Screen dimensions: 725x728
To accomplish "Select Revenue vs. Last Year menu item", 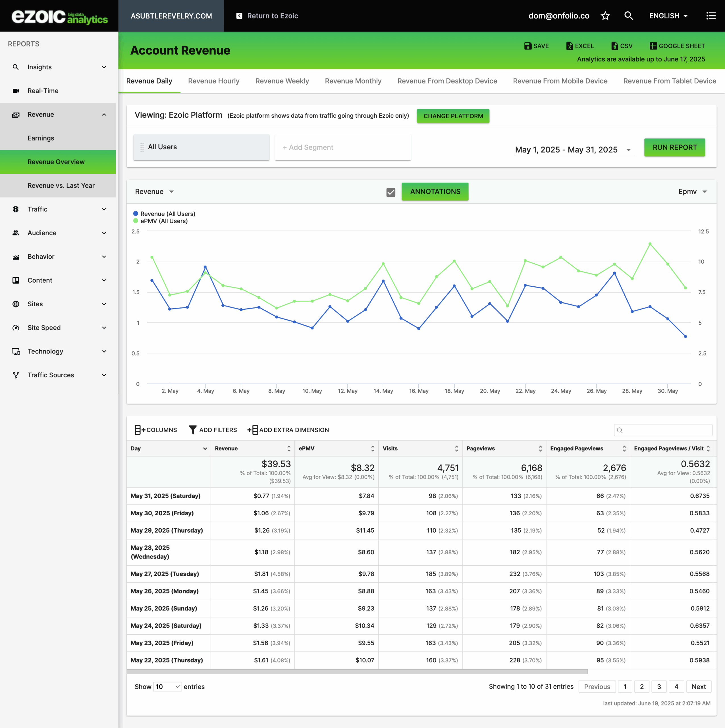I will (58, 185).
